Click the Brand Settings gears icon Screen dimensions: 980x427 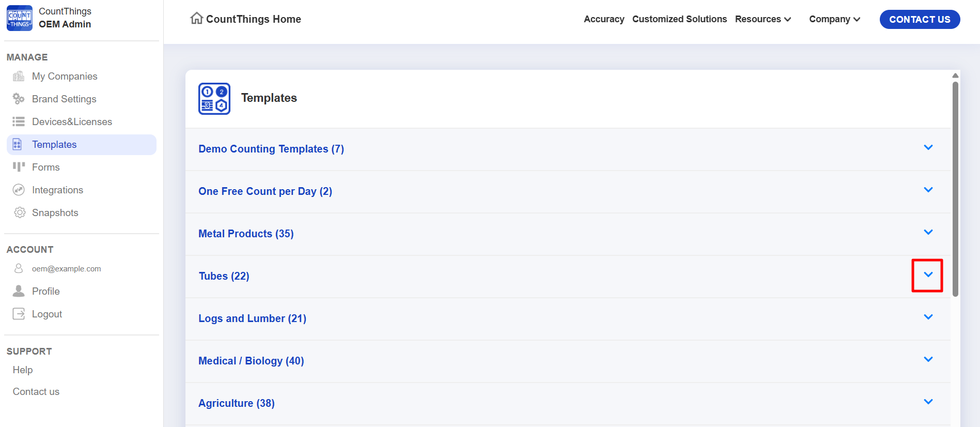pos(19,99)
